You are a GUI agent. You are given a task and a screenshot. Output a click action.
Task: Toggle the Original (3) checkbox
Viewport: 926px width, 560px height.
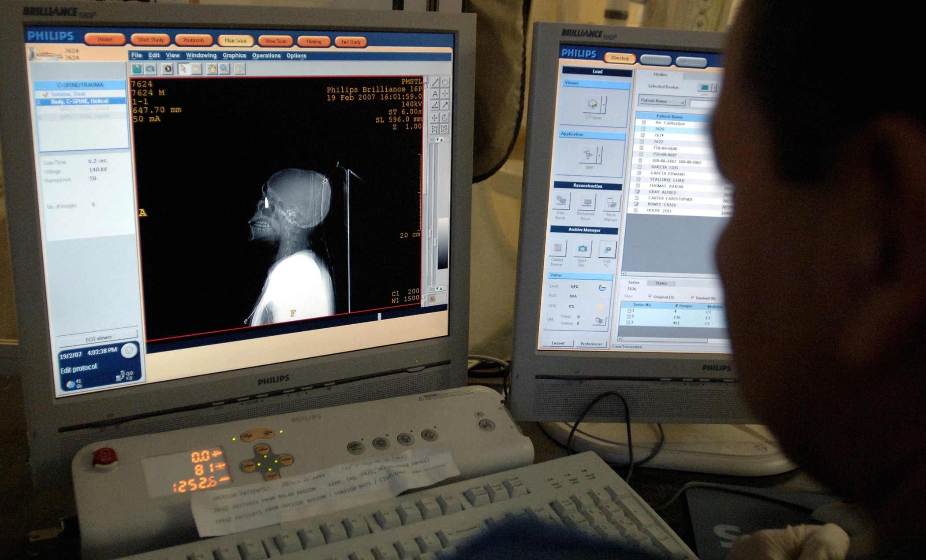click(650, 296)
